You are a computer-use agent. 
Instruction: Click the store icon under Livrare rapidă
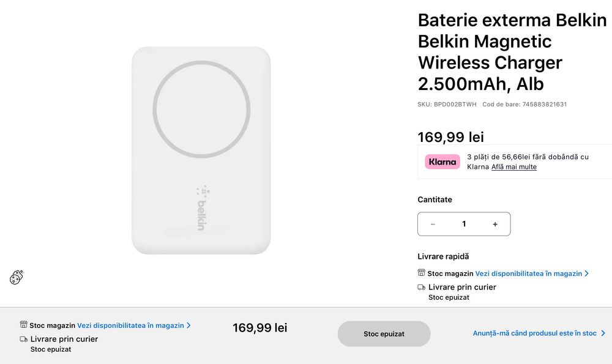[x=421, y=273]
